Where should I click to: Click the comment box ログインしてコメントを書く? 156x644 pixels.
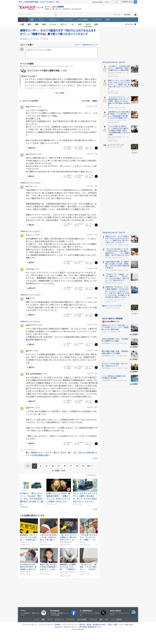tap(61, 53)
